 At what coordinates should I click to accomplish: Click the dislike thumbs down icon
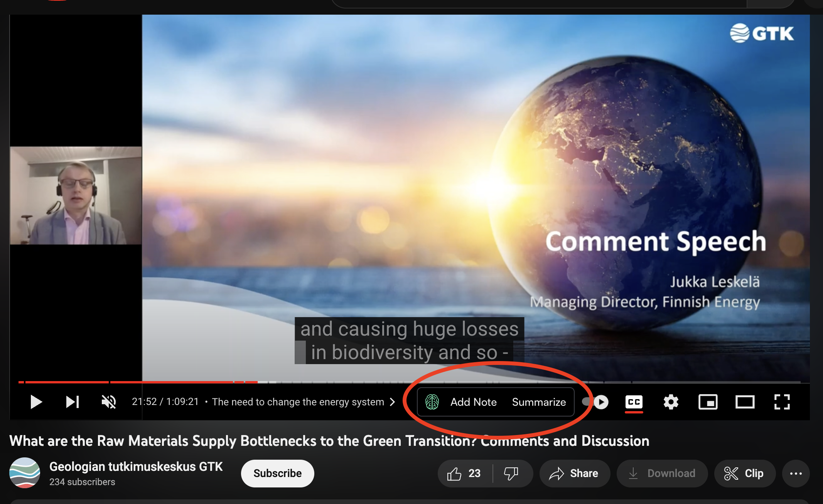tap(511, 474)
